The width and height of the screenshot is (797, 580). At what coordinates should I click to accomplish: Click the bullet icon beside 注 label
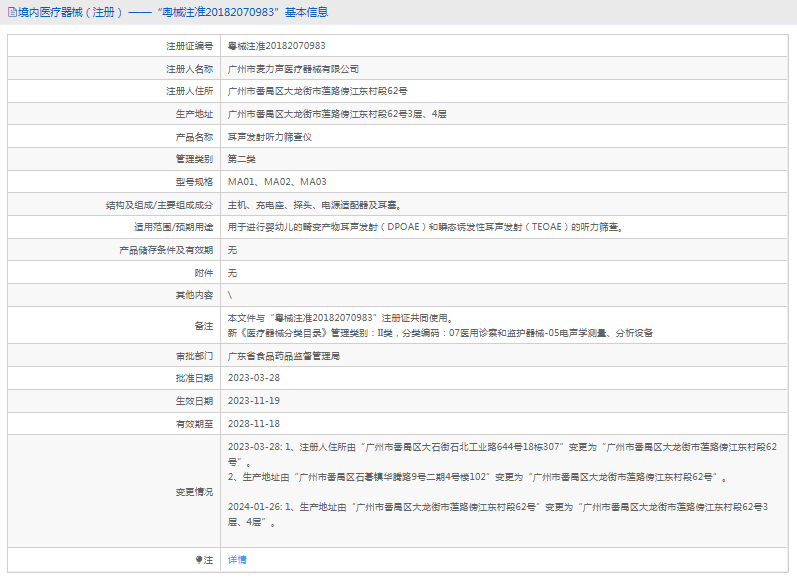pos(197,561)
